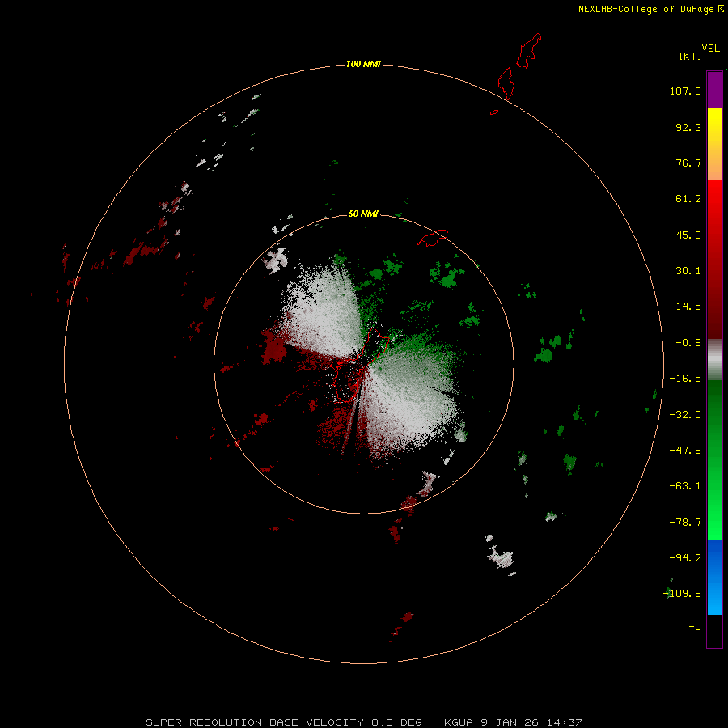Click the Guam island outline at radar center
Screen dimensions: 728x728
coord(359,363)
